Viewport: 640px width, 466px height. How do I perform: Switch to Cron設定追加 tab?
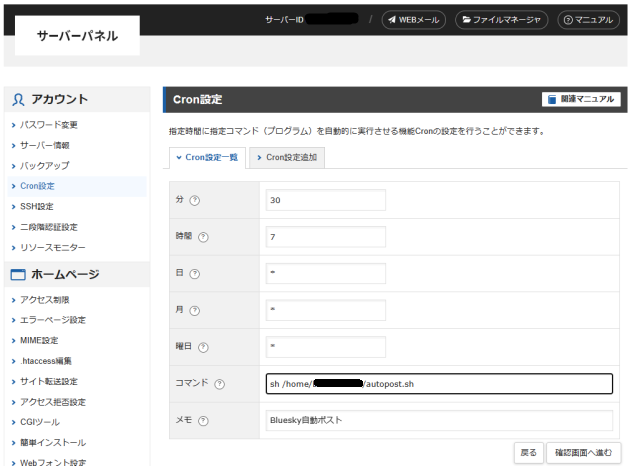(287, 158)
